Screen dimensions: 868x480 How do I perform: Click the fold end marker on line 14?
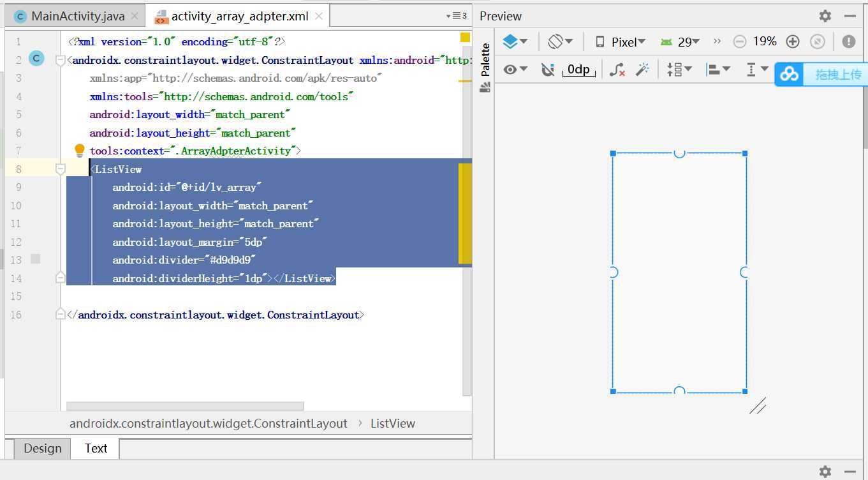(60, 278)
